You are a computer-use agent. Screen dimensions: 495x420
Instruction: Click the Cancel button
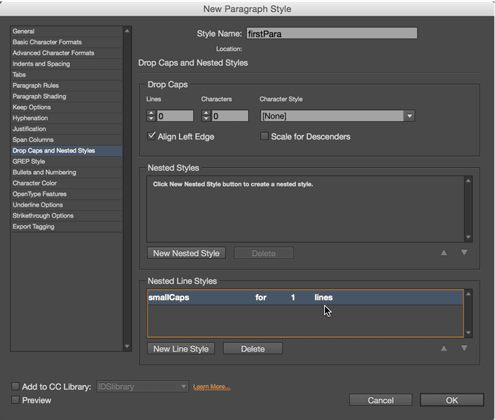coord(381,400)
